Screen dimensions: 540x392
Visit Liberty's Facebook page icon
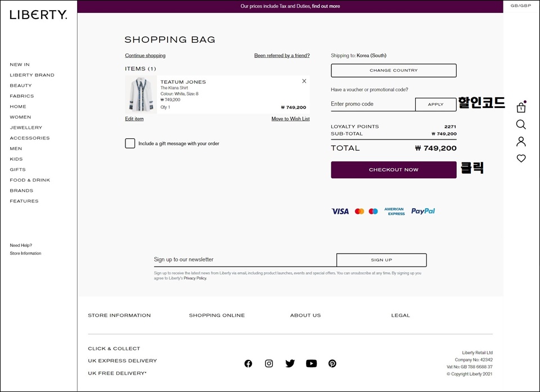pos(248,363)
